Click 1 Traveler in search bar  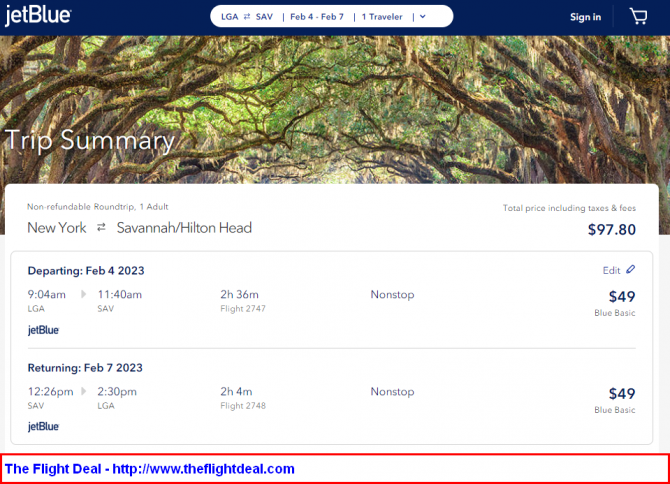pyautogui.click(x=382, y=17)
